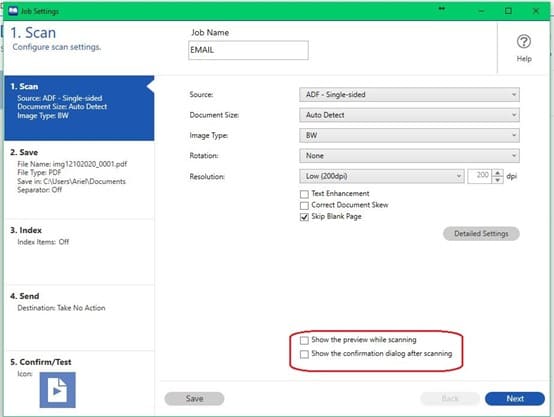Tick the Correct Document Skew checkbox

coord(304,205)
